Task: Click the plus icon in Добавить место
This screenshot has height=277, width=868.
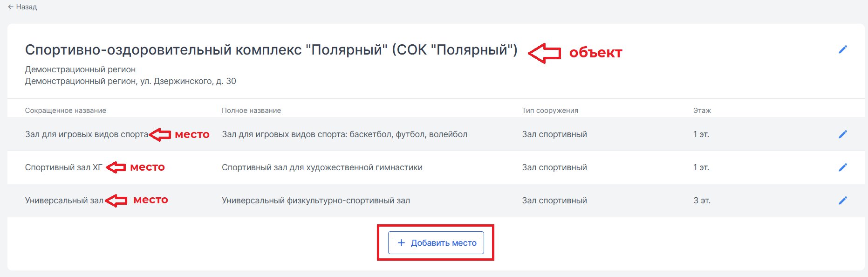Action: point(401,242)
